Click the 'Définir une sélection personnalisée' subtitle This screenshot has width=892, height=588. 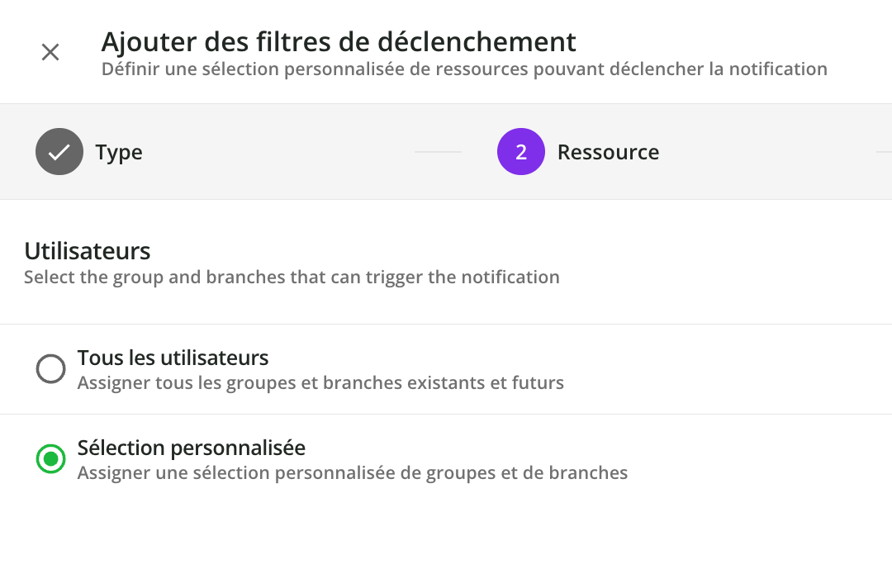pyautogui.click(x=464, y=69)
